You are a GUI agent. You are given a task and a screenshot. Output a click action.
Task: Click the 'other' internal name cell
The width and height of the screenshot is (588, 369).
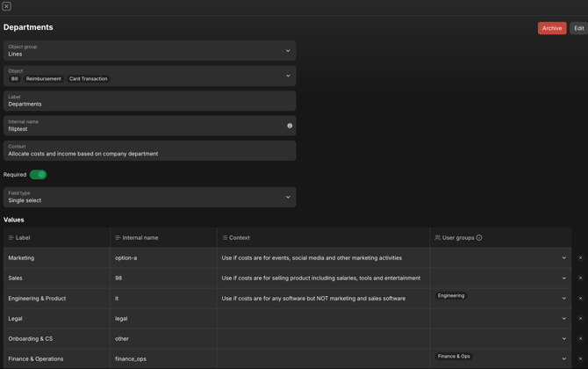[163, 338]
